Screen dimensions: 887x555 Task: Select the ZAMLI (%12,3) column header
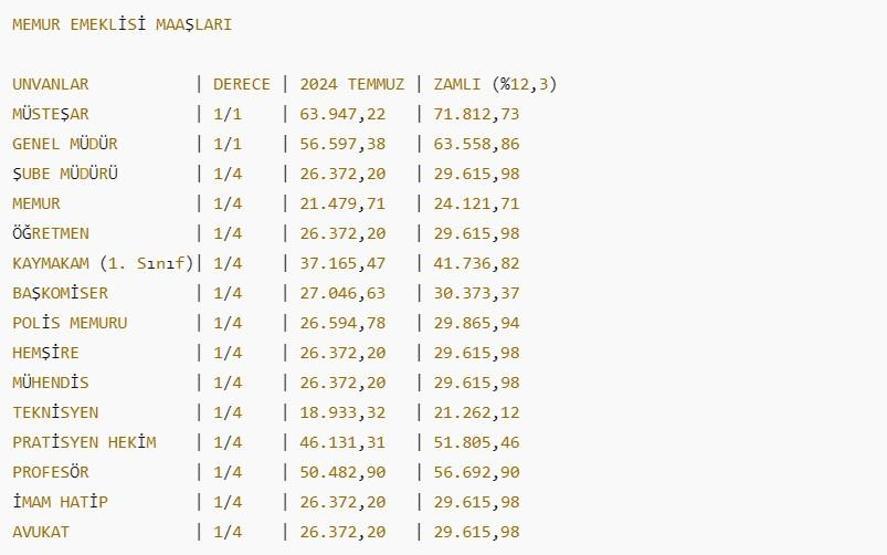(x=495, y=83)
